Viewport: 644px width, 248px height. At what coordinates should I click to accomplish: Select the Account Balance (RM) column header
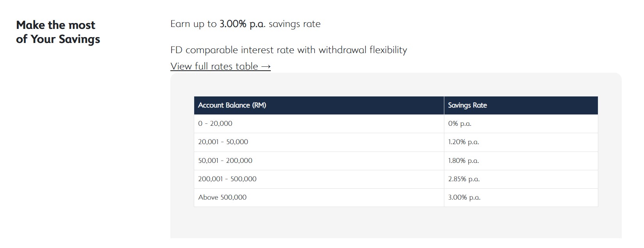click(x=232, y=105)
